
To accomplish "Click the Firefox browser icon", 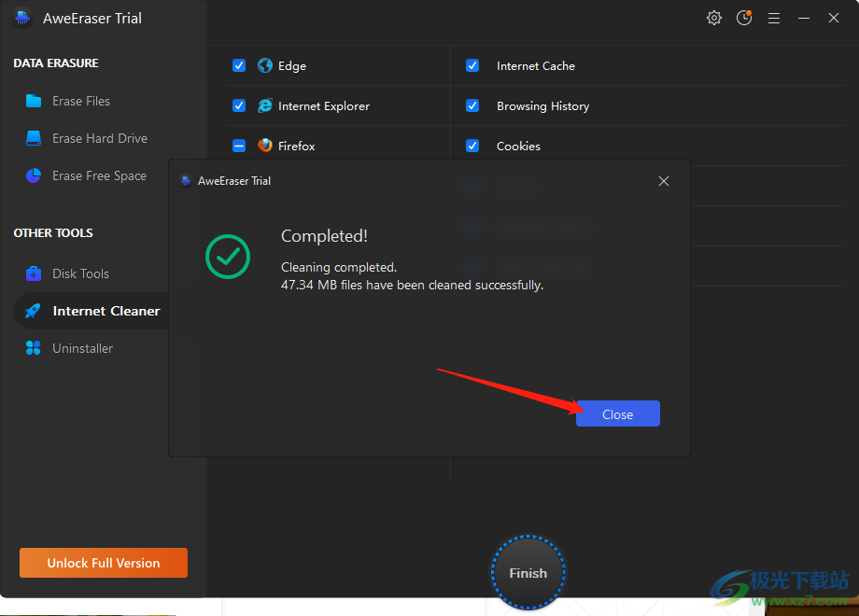I will 265,145.
